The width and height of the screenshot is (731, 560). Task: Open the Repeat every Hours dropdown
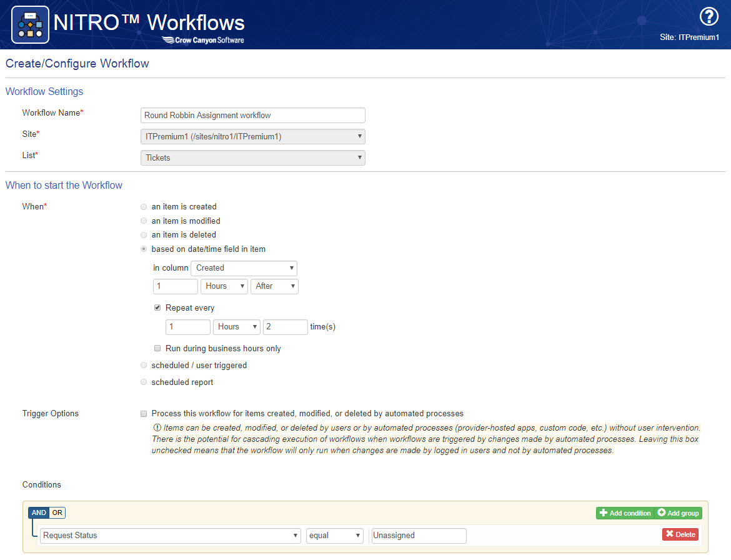(237, 327)
